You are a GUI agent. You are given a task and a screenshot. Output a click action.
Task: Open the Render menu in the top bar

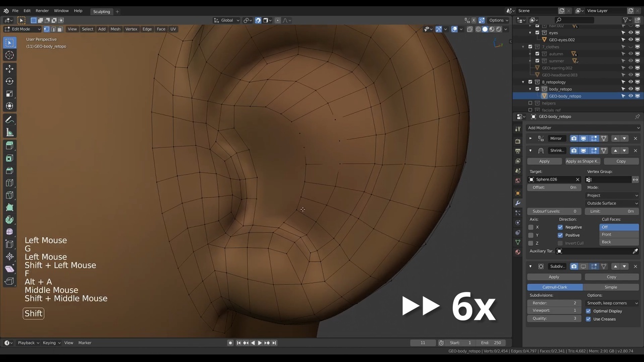point(42,11)
